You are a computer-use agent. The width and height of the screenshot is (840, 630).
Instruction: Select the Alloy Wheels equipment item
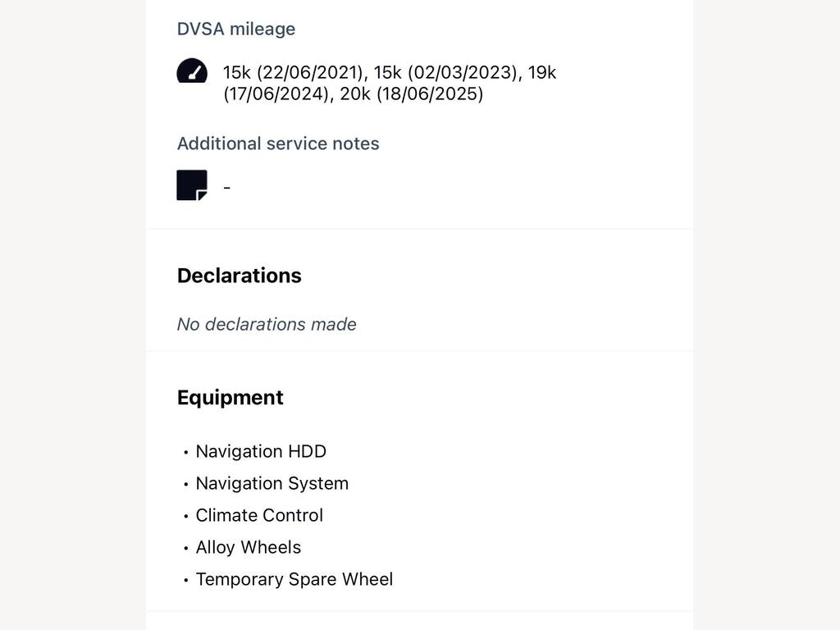[249, 547]
